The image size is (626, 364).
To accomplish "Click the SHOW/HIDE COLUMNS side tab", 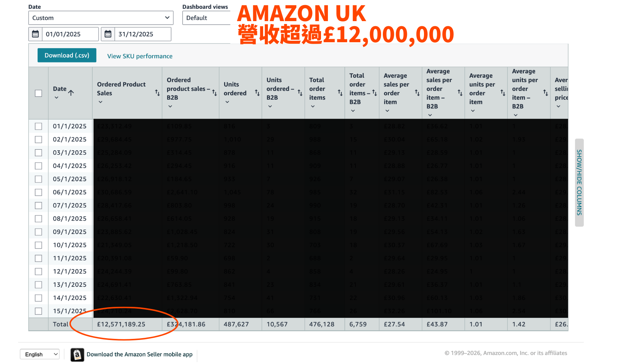I will [x=579, y=182].
